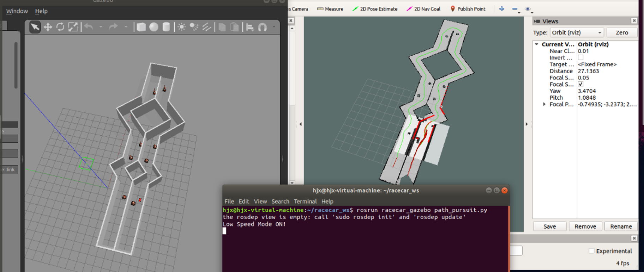Close the bottom RViz panel near Experimental
644x272 pixels.
click(x=634, y=239)
